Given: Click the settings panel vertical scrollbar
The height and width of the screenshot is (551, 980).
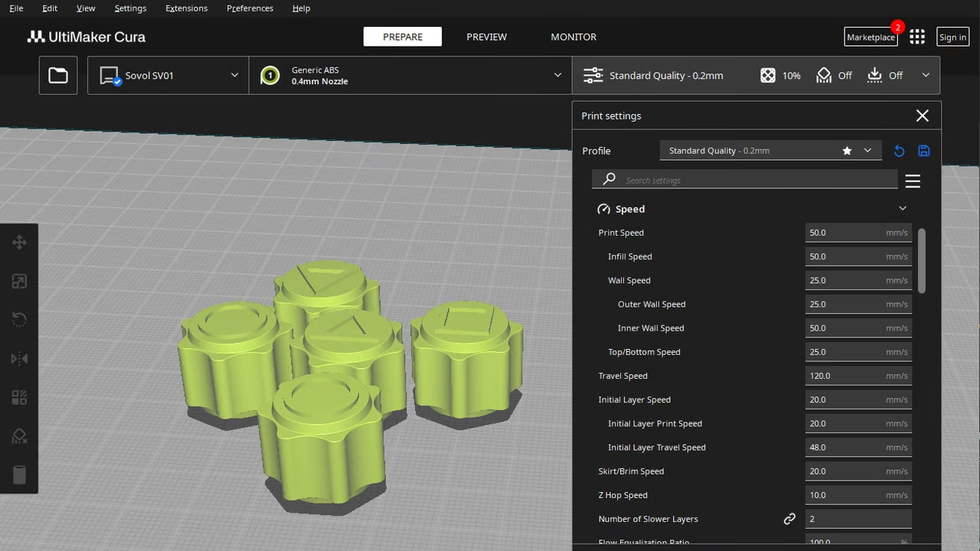Looking at the screenshot, I should pyautogui.click(x=921, y=260).
